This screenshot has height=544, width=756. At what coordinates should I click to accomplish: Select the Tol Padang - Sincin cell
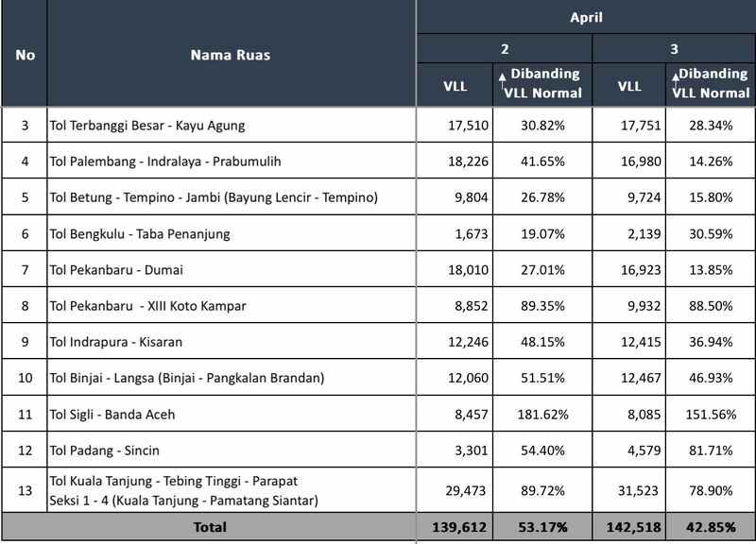click(x=110, y=450)
